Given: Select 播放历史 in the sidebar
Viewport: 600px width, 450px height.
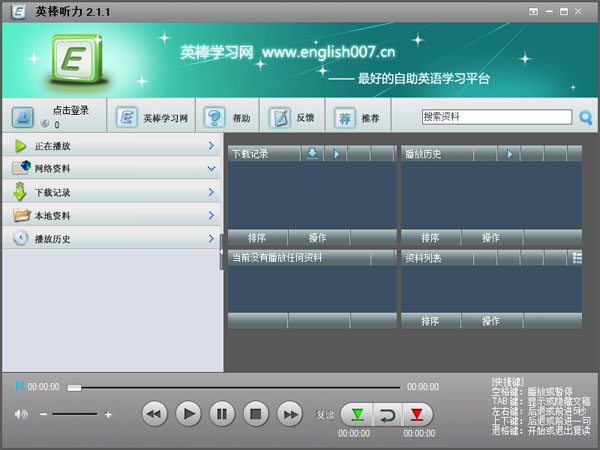Looking at the screenshot, I should [111, 239].
